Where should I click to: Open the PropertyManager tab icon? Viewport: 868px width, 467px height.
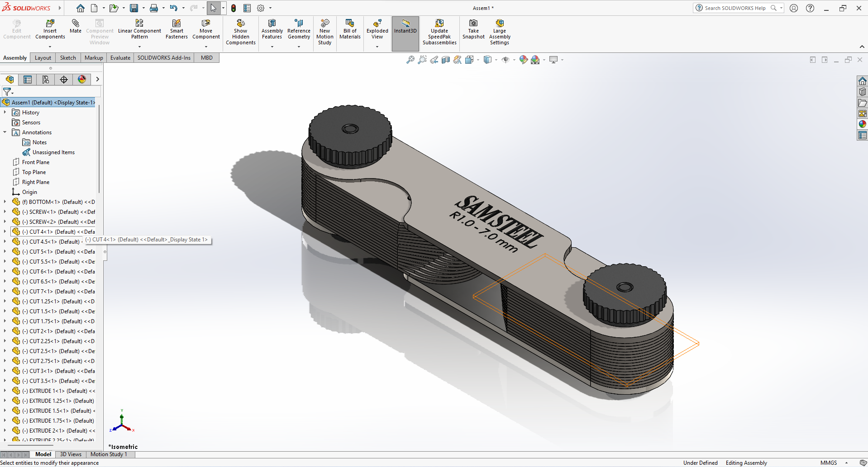point(28,80)
